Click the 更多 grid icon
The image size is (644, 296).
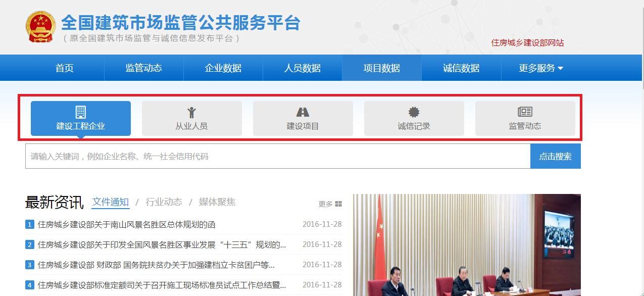(x=338, y=204)
